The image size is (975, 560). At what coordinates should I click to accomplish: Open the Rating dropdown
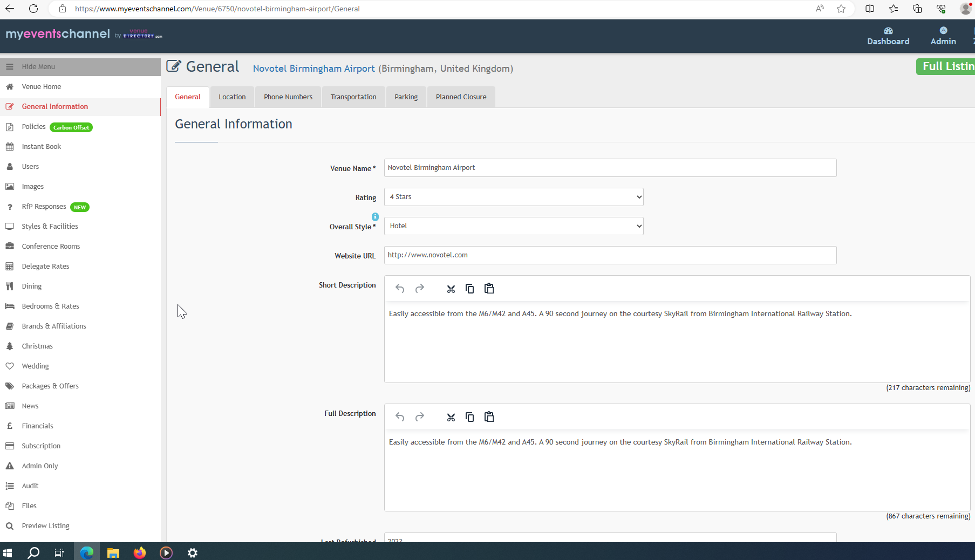coord(514,197)
